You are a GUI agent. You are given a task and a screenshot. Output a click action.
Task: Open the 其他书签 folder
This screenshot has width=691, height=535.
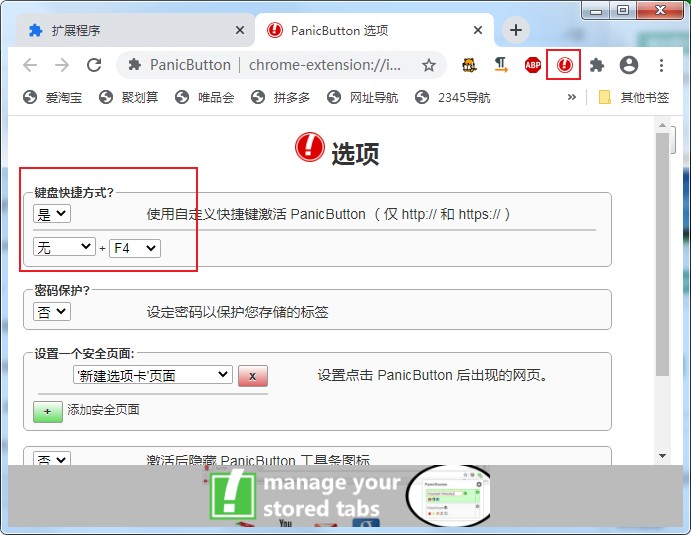point(634,97)
